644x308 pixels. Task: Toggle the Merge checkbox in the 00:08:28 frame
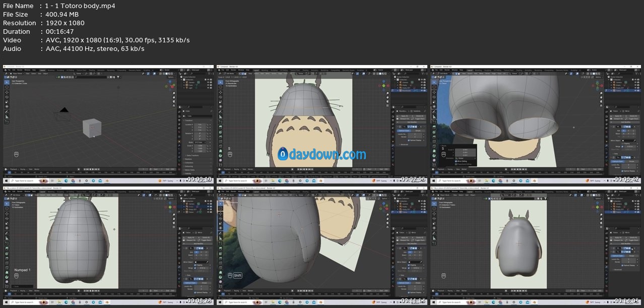click(195, 268)
